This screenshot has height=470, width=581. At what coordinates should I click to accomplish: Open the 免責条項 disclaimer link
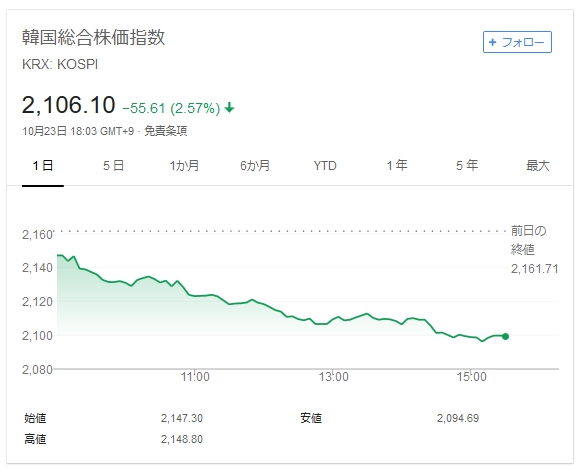pyautogui.click(x=165, y=131)
